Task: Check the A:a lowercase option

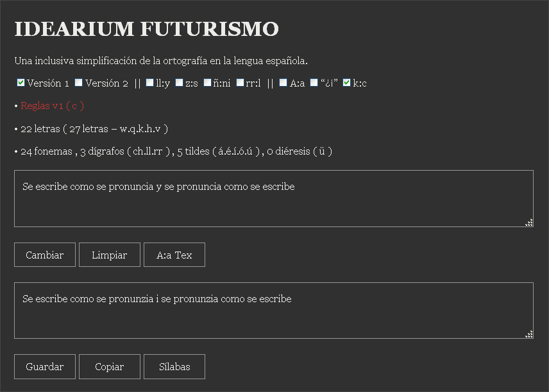Action: pyautogui.click(x=282, y=82)
